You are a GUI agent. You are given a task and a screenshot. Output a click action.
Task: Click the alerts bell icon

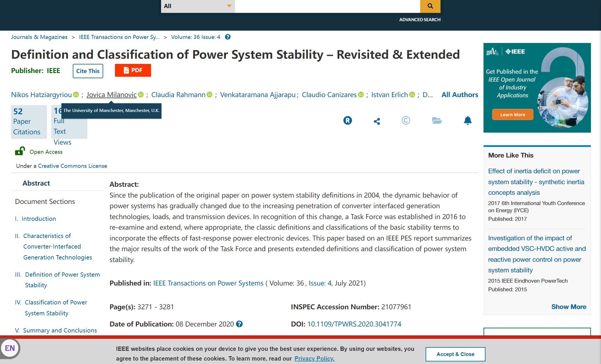[x=468, y=120]
